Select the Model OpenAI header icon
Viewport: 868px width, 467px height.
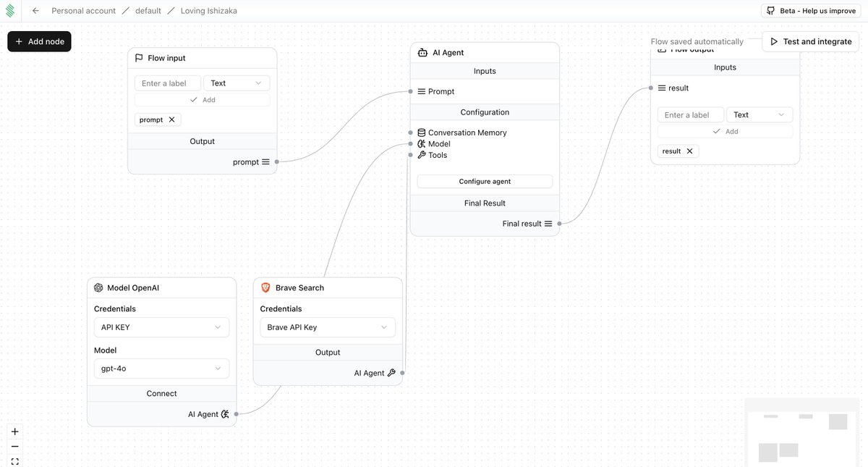tap(98, 287)
